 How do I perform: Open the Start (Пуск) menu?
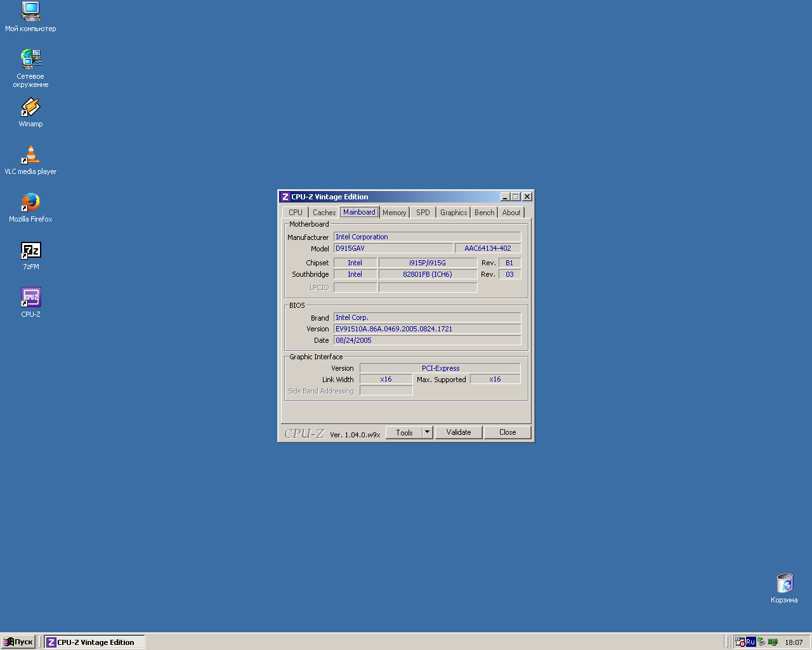18,642
